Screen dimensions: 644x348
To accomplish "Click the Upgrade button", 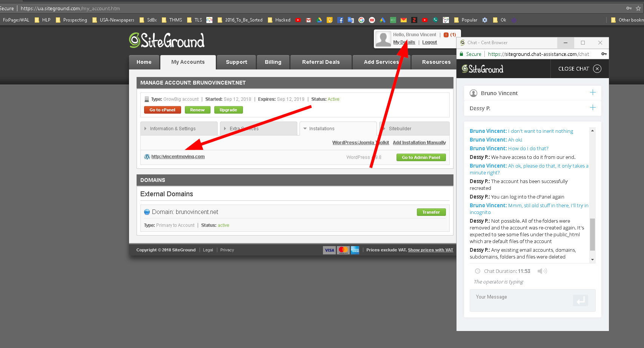I will tap(229, 110).
